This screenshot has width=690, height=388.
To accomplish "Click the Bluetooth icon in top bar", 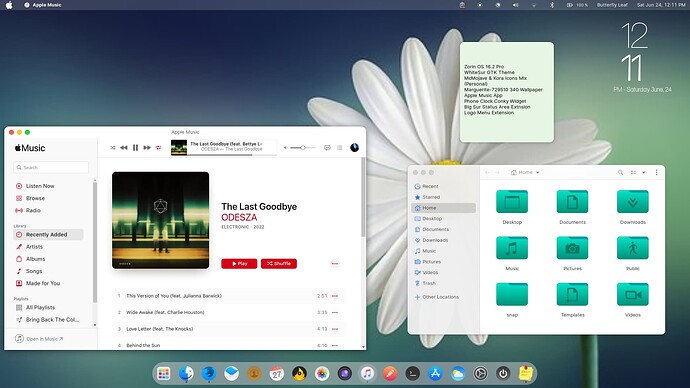I will 552,5.
